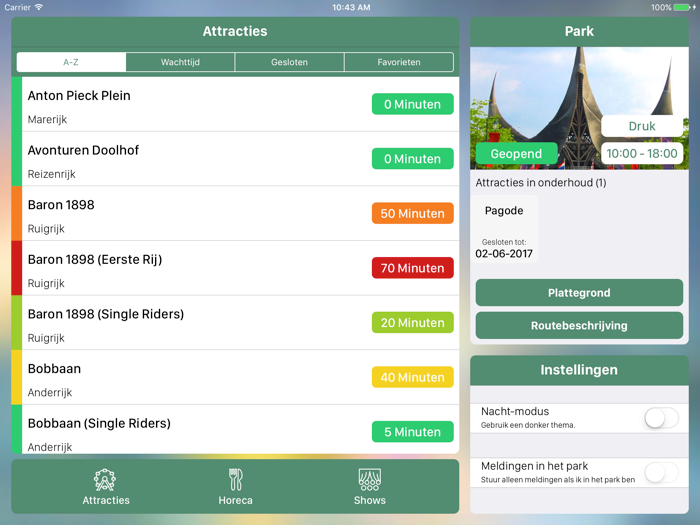The image size is (700, 525).
Task: Toggle Meldingen in het park switch
Action: (x=662, y=472)
